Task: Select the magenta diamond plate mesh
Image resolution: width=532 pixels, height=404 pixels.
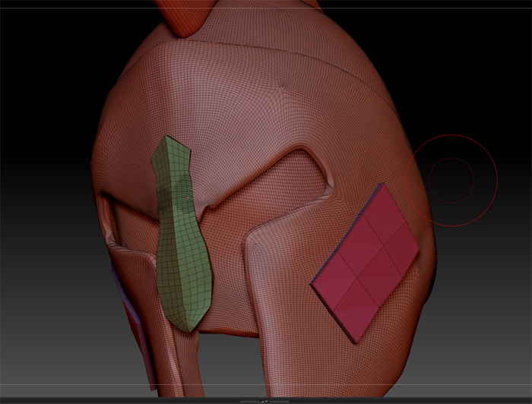Action: (x=365, y=263)
